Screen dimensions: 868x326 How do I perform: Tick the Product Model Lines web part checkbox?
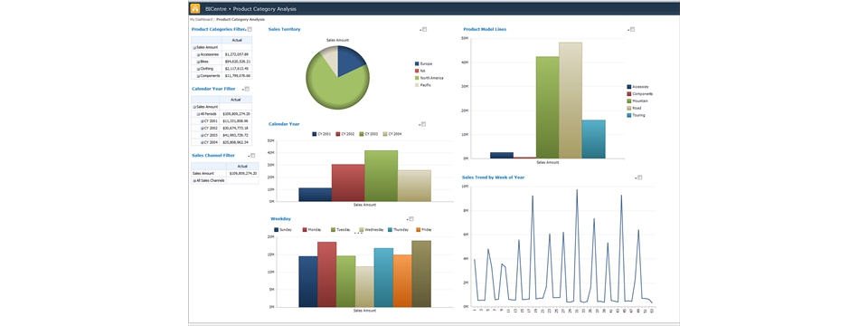(x=632, y=30)
